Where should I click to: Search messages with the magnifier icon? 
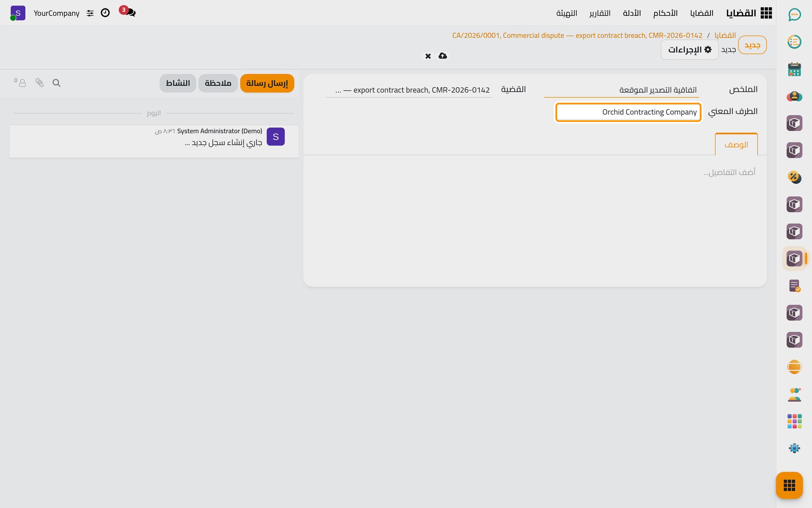coord(56,83)
